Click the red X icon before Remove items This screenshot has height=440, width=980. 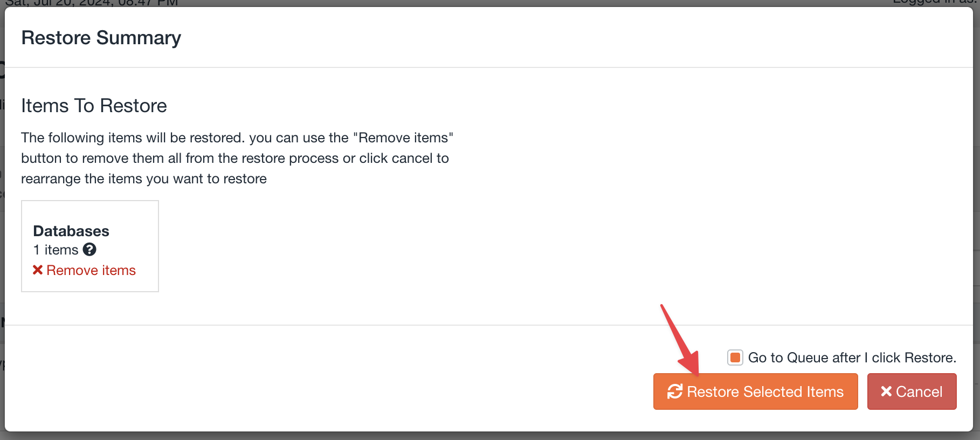coord(38,270)
